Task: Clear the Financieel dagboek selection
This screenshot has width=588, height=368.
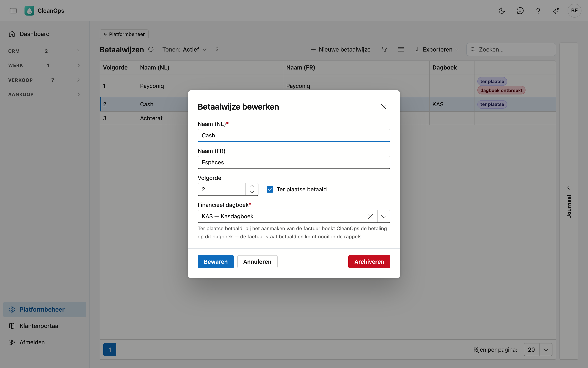Action: click(371, 216)
